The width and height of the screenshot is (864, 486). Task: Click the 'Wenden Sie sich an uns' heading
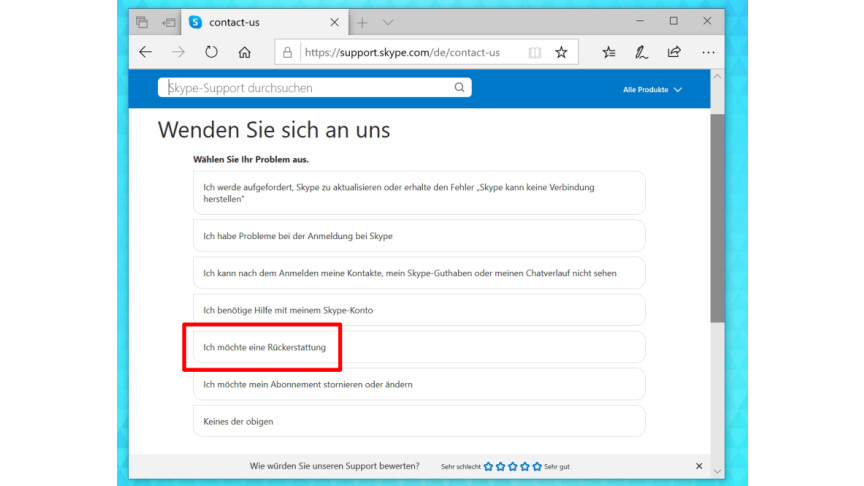274,130
